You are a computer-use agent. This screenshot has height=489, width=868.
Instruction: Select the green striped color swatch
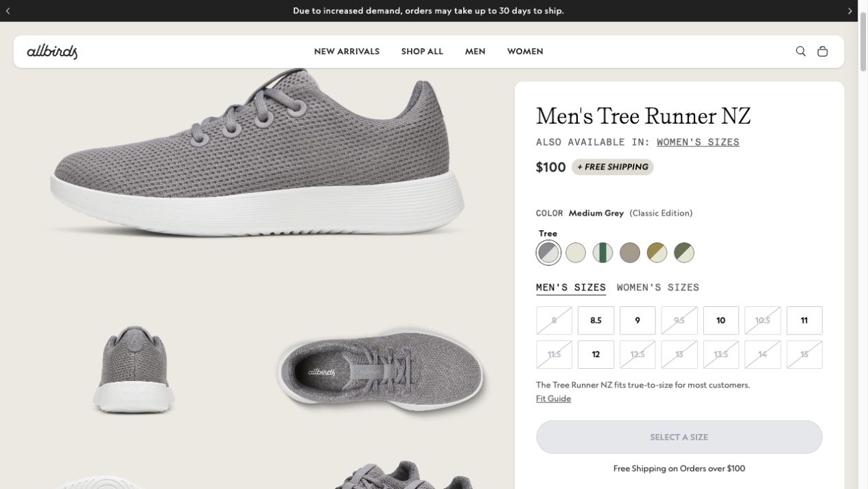pos(602,253)
